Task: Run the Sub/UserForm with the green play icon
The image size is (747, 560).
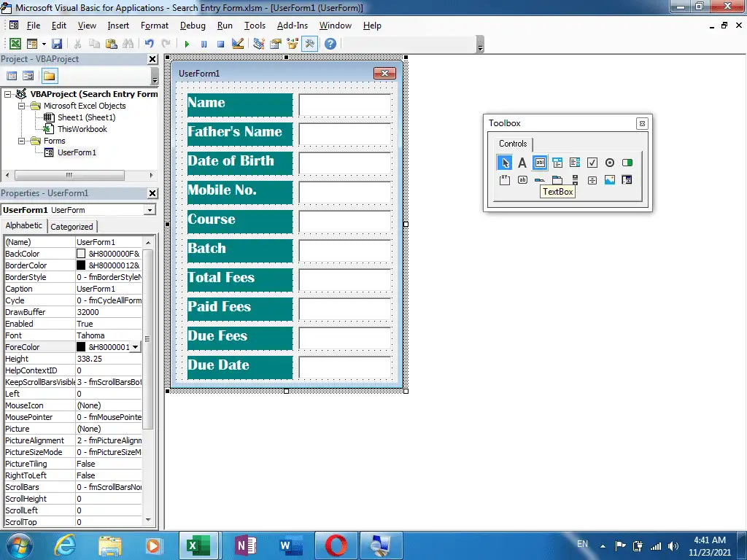Action: 187,44
